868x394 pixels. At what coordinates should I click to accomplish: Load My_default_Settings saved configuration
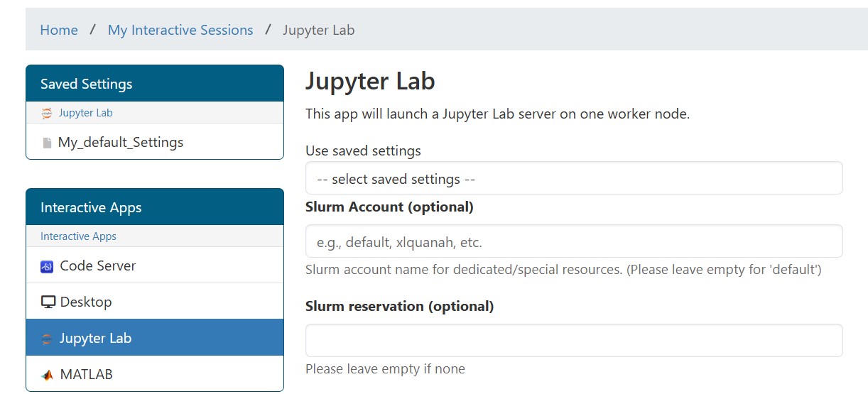pos(121,143)
